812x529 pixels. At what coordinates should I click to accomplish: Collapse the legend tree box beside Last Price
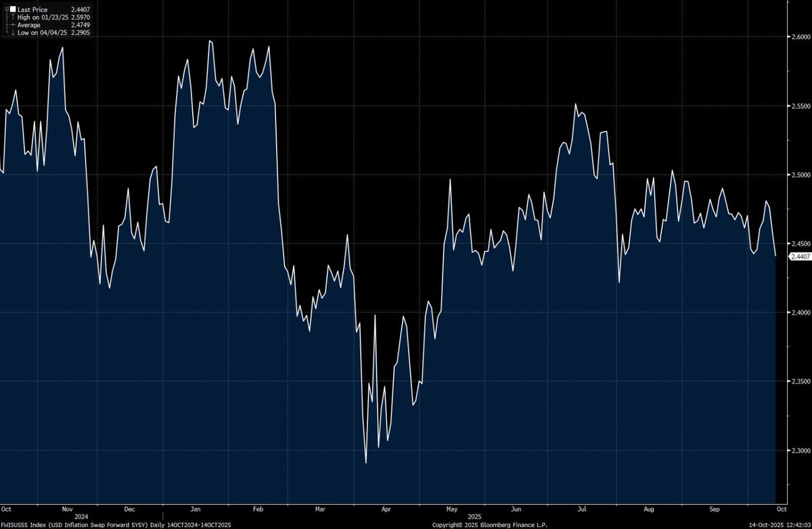7,9
